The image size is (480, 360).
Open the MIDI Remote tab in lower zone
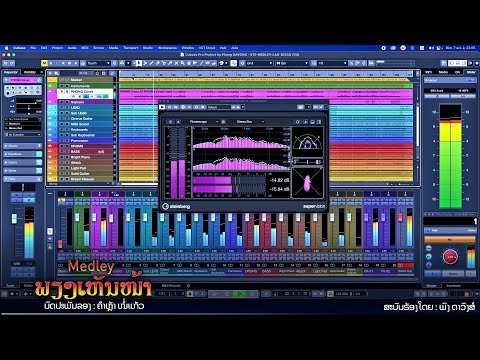click(x=171, y=286)
